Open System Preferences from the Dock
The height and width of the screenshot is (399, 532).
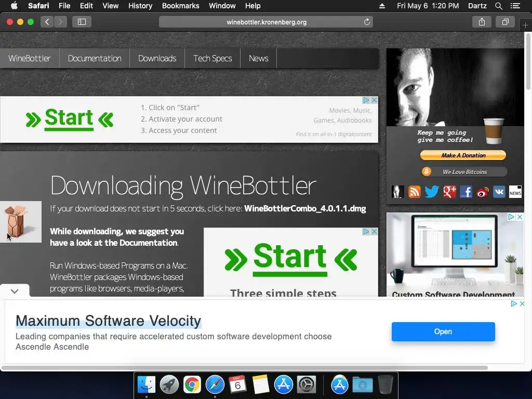[307, 385]
